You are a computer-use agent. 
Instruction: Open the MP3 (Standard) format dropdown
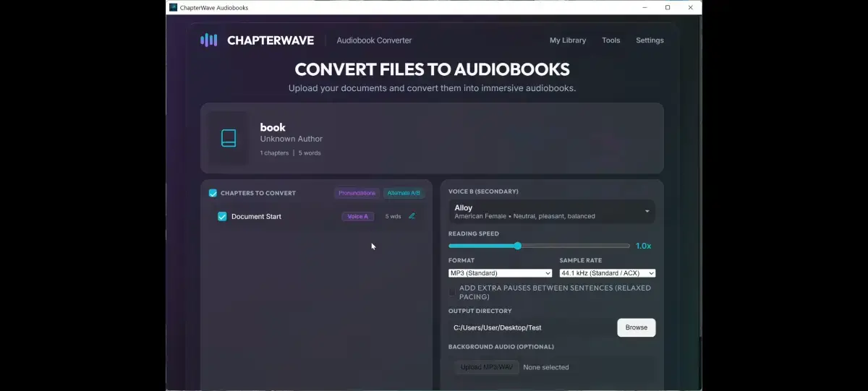click(500, 273)
